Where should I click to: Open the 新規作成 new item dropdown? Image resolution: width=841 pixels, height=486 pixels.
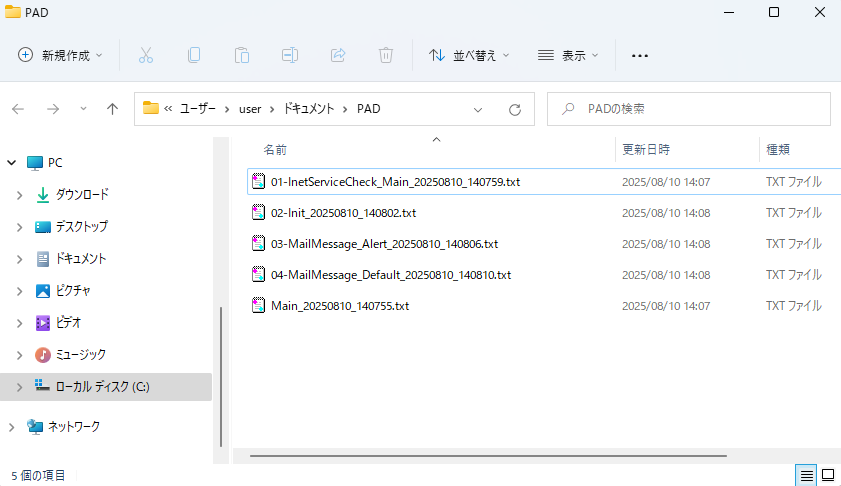click(60, 55)
